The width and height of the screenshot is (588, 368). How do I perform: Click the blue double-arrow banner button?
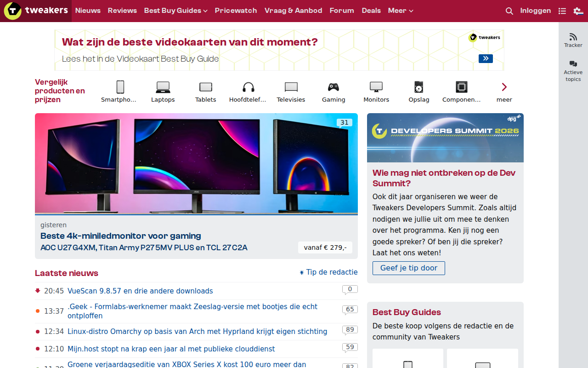click(x=486, y=58)
